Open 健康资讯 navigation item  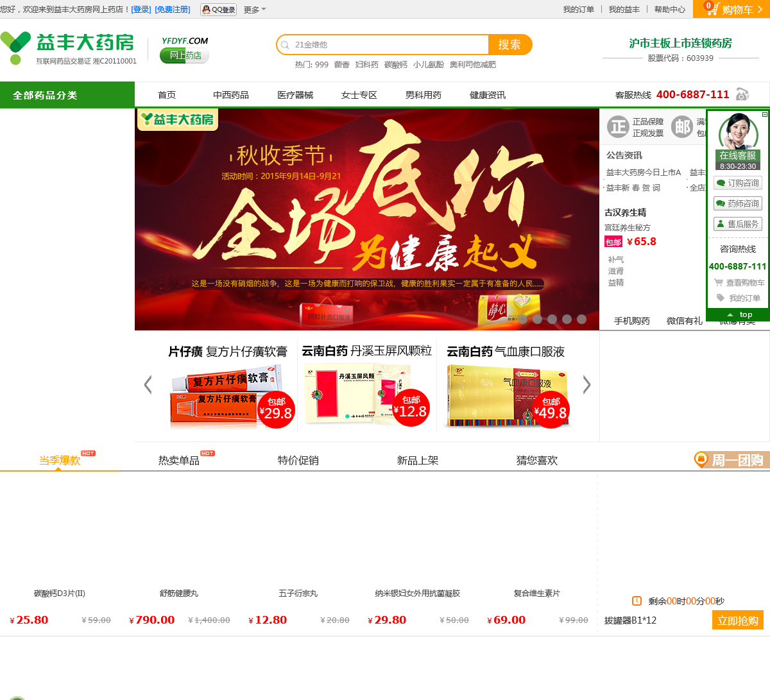coord(488,95)
